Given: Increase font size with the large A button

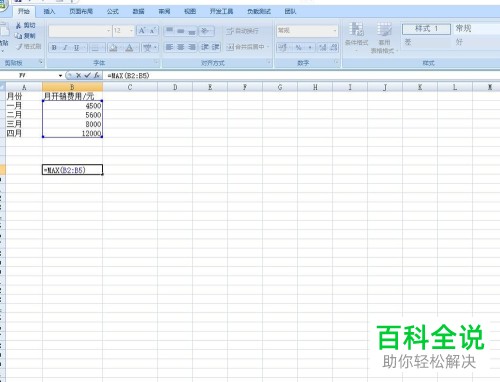Looking at the screenshot, I should (x=142, y=31).
